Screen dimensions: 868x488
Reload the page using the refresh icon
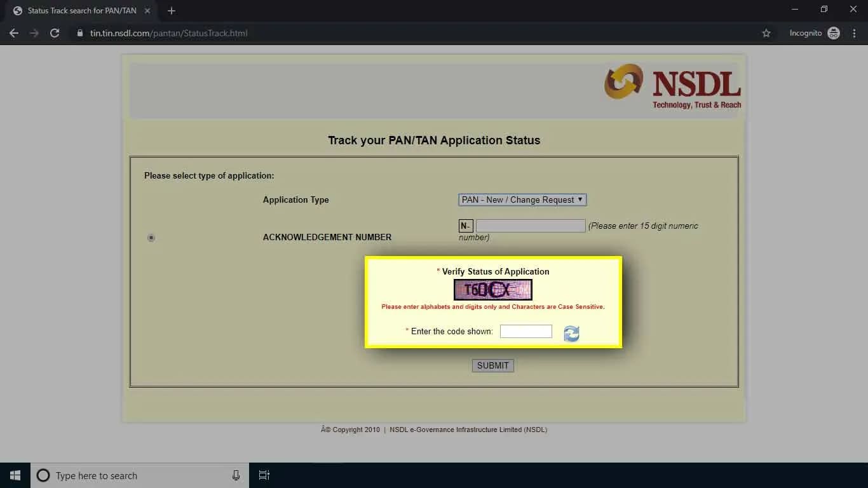coord(55,33)
